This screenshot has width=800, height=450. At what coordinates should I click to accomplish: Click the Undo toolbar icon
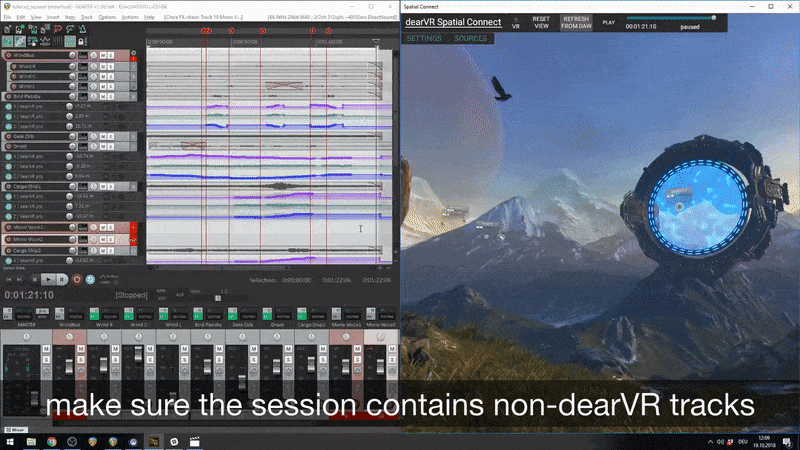57,30
